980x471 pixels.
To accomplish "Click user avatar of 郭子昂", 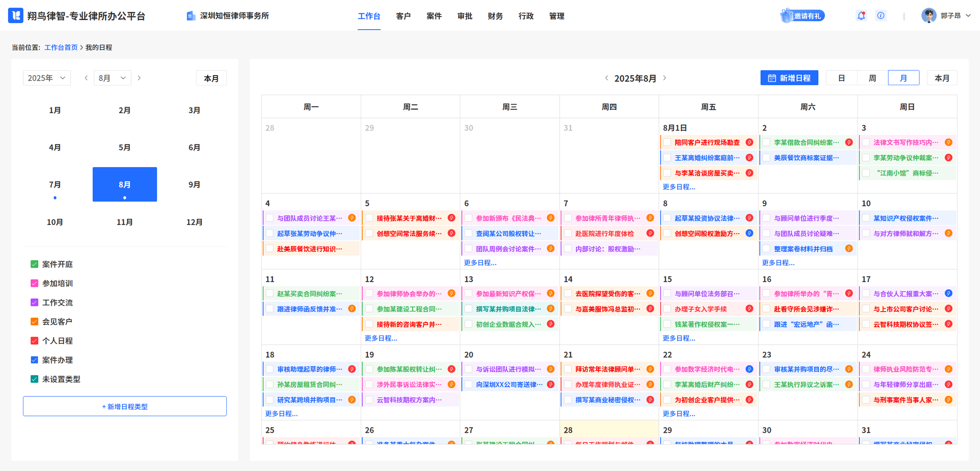I will coord(928,16).
